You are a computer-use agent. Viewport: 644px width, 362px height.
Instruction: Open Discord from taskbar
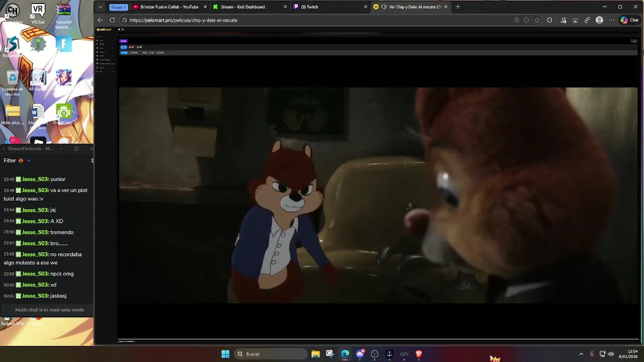(x=360, y=354)
